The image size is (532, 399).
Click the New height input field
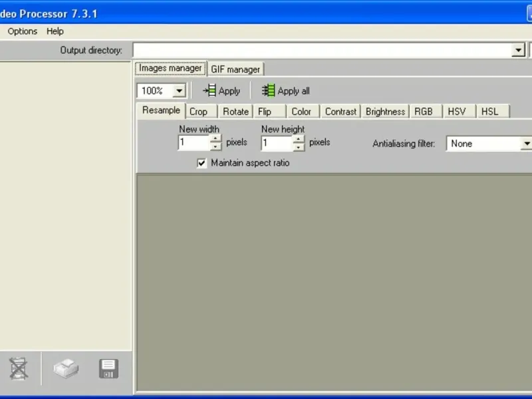(x=277, y=143)
